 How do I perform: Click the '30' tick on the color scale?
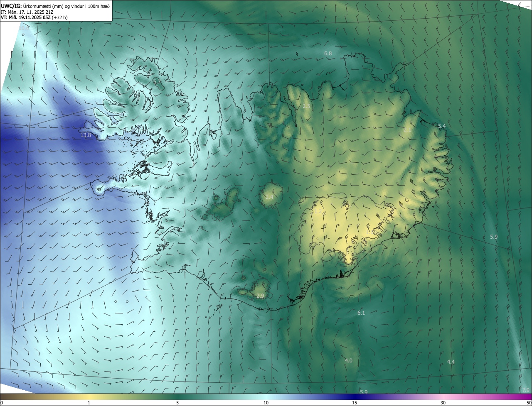click(443, 403)
